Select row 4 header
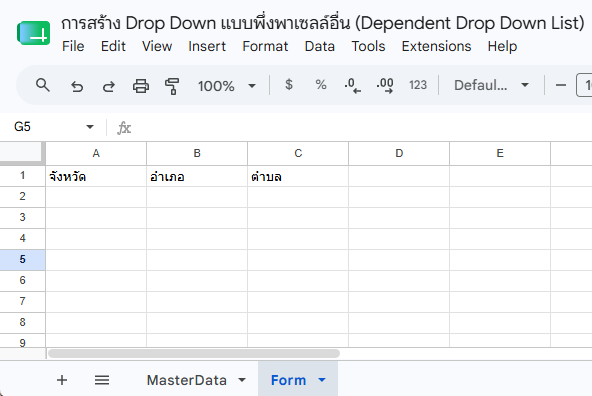 click(x=22, y=239)
